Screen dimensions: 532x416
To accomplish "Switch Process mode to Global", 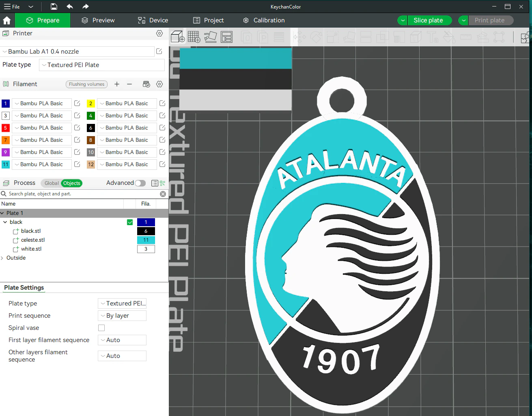I will pyautogui.click(x=52, y=183).
